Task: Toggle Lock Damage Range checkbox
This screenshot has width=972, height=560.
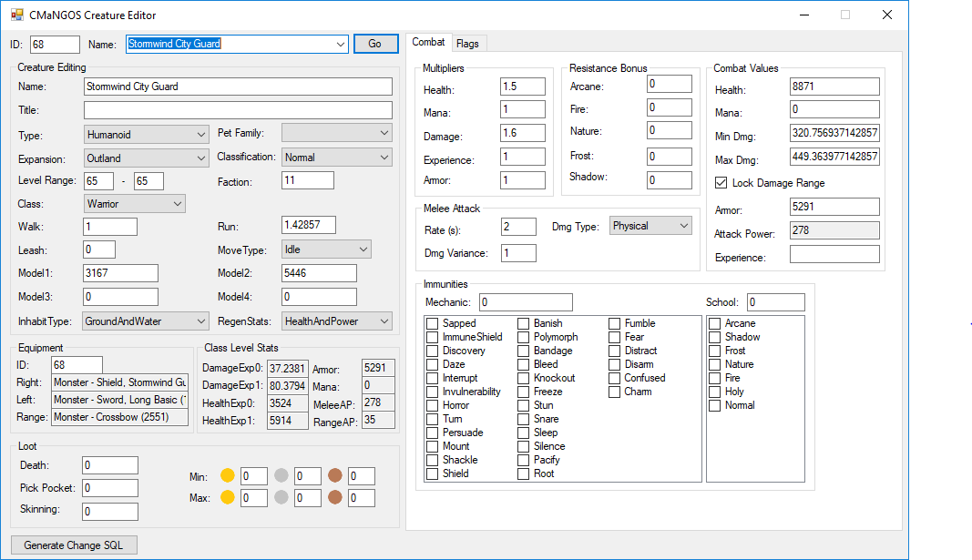Action: [x=721, y=183]
